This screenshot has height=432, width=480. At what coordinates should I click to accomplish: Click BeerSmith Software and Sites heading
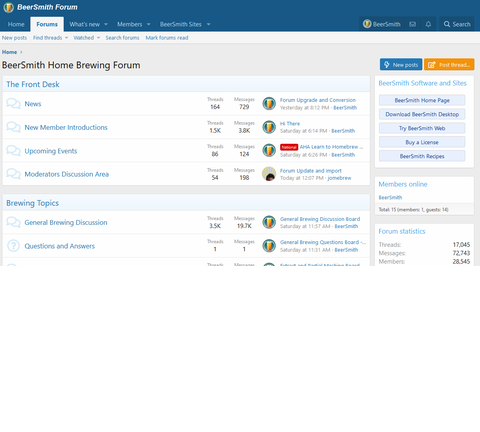(x=422, y=83)
